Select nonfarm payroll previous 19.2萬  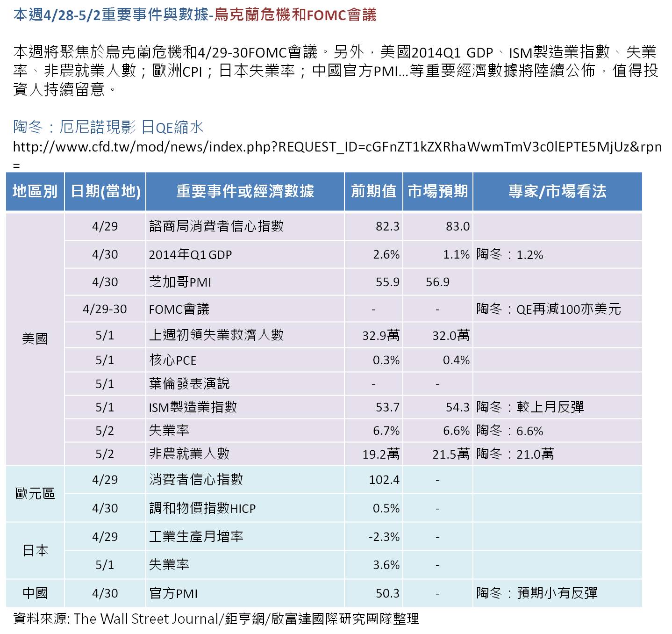click(381, 454)
